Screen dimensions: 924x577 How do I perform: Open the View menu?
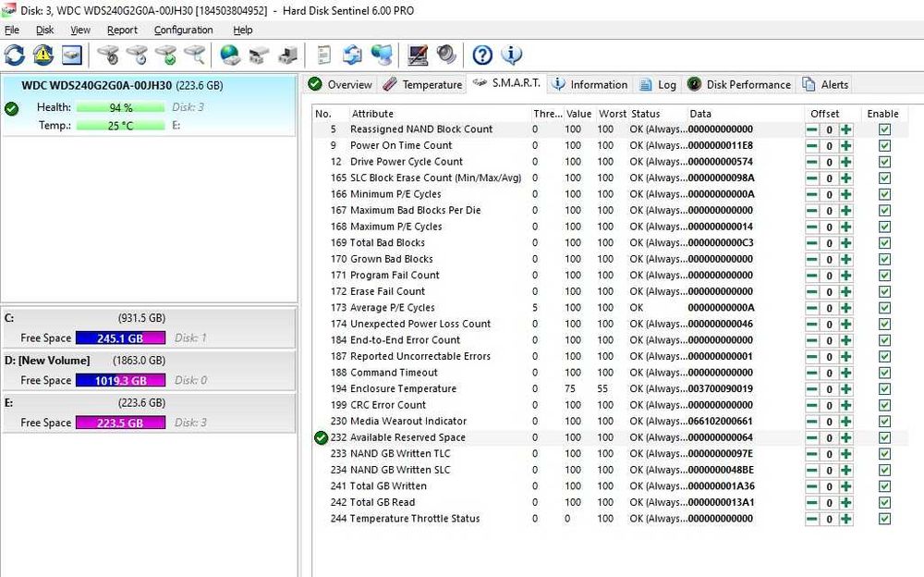[80, 31]
